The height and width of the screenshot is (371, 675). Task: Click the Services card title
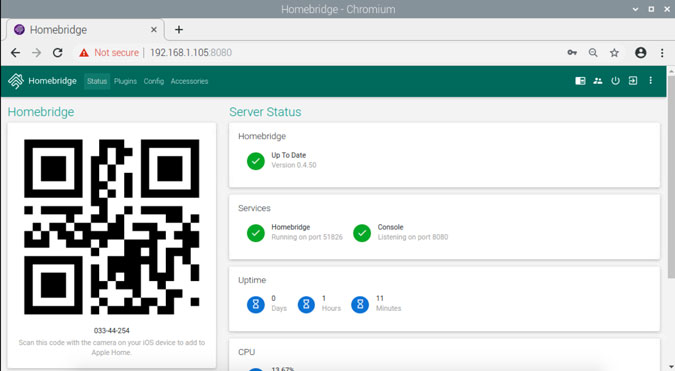tap(254, 208)
